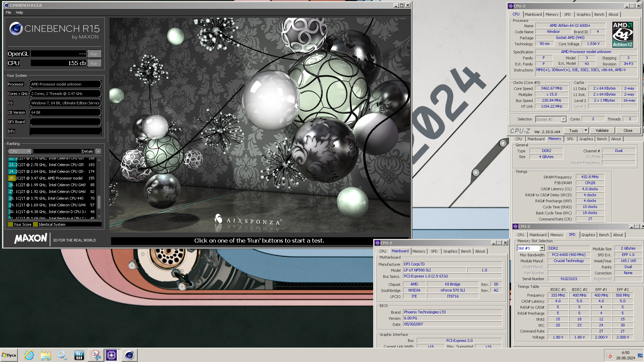Click the Phoenix Technologies LTD BIOS brand
This screenshot has width=644, height=362.
452,312
